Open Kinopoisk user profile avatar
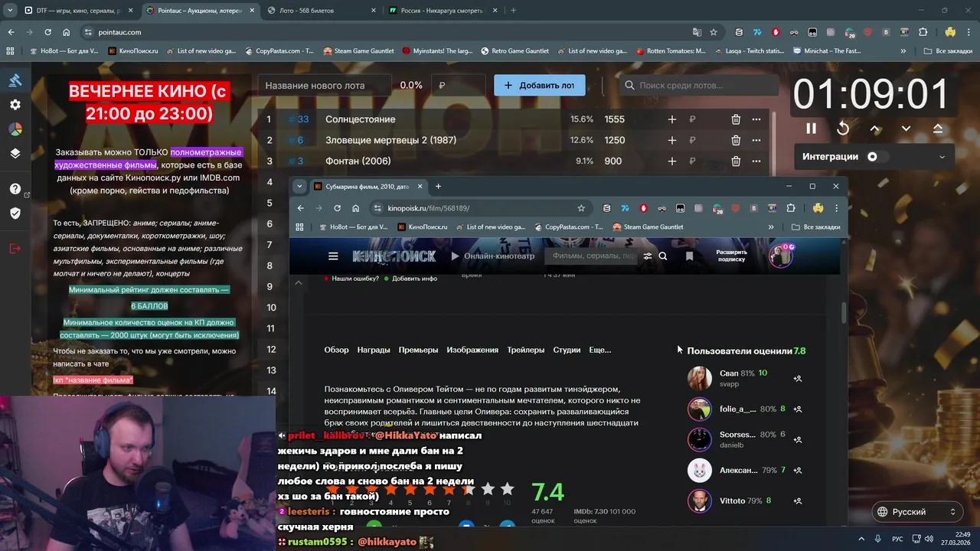The height and width of the screenshot is (551, 980). (x=780, y=256)
